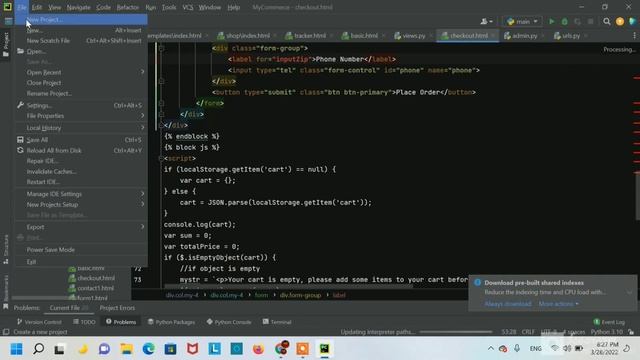Open Microsoft Edge from taskbar

pos(149,349)
